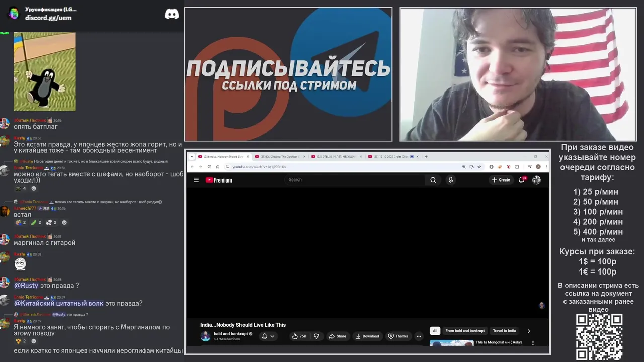Reload the YouTube page
This screenshot has height=362, width=644.
click(209, 167)
